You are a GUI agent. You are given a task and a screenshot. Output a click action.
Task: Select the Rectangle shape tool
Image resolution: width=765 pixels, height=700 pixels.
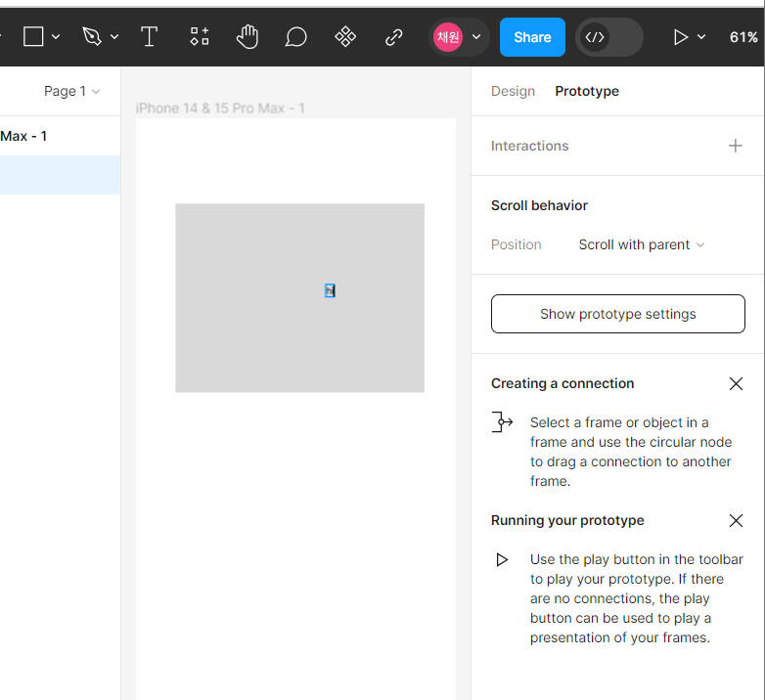pyautogui.click(x=33, y=36)
